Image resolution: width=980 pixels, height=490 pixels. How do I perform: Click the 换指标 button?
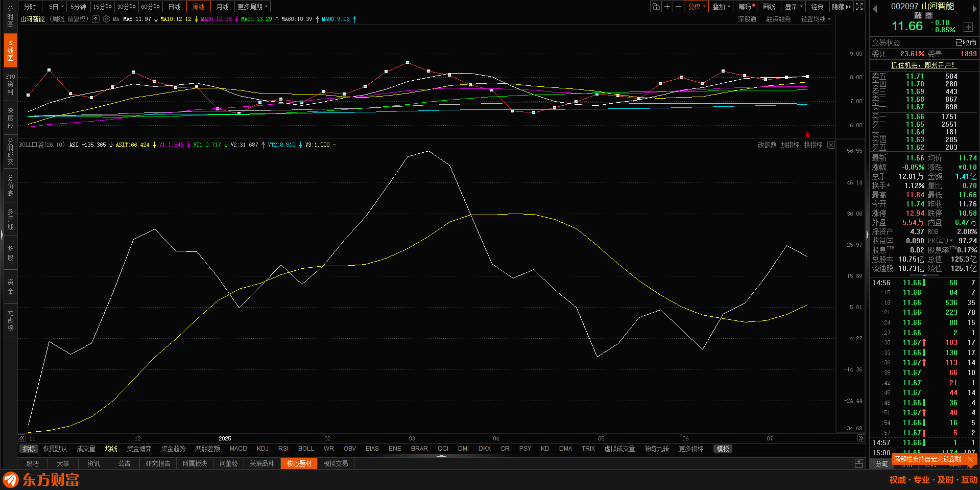(813, 145)
